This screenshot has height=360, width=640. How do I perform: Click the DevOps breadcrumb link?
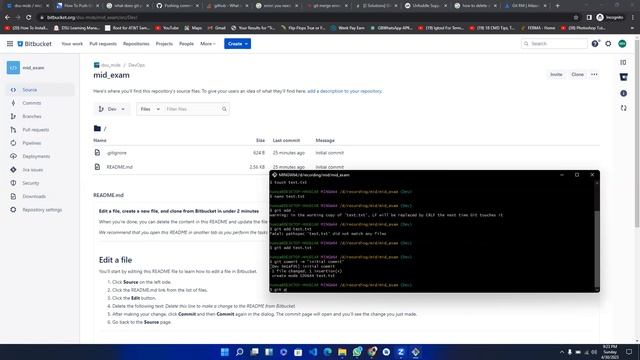(136, 65)
